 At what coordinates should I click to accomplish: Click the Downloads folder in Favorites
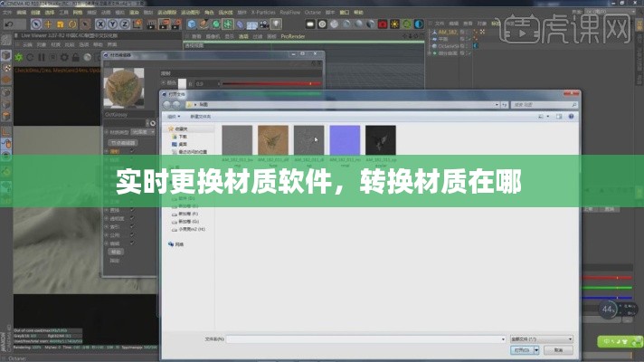pos(182,137)
